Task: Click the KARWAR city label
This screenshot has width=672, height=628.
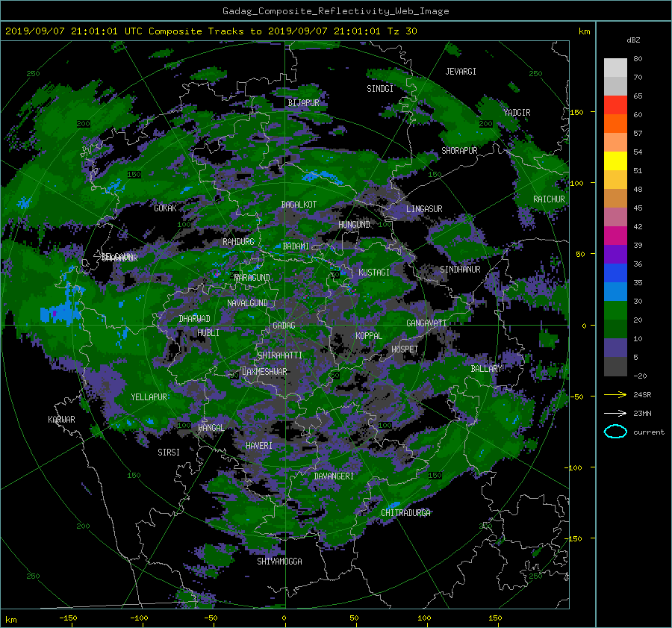Action: tap(61, 420)
